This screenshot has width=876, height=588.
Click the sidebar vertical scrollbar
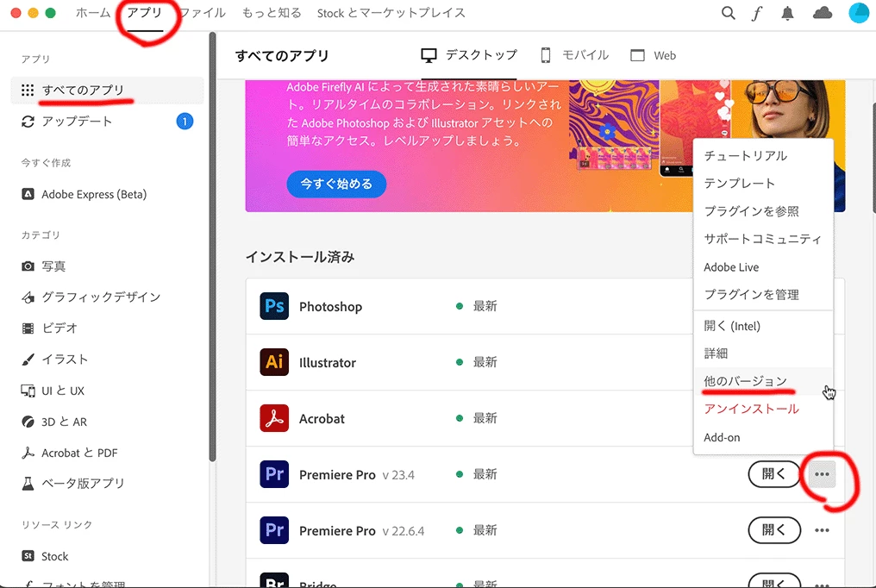tap(212, 247)
